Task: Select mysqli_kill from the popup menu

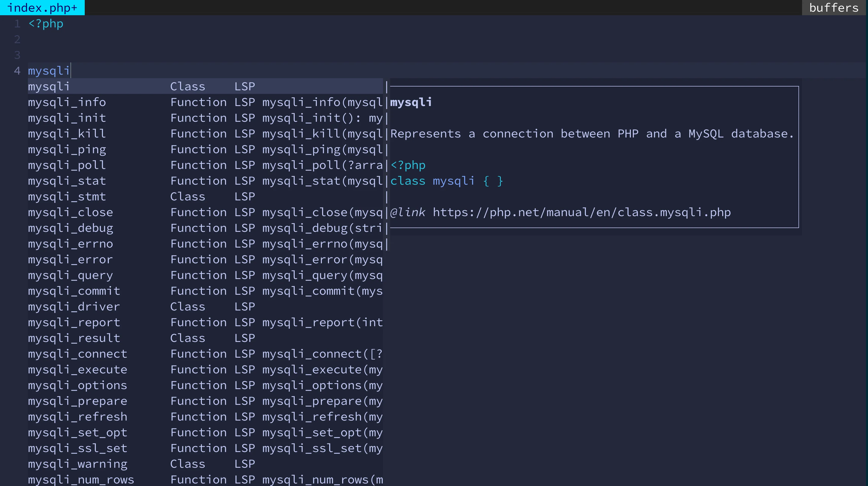Action: coord(67,134)
